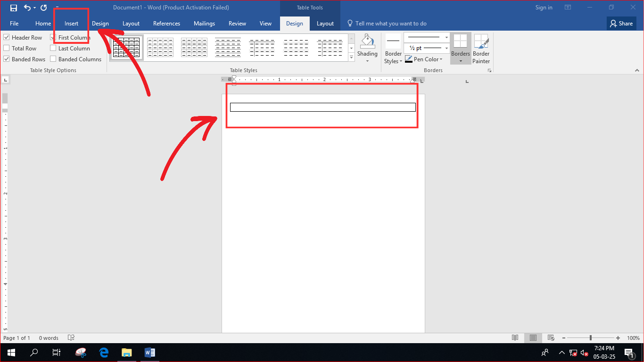Uncheck the Header Row option
Image resolution: width=644 pixels, height=362 pixels.
7,38
